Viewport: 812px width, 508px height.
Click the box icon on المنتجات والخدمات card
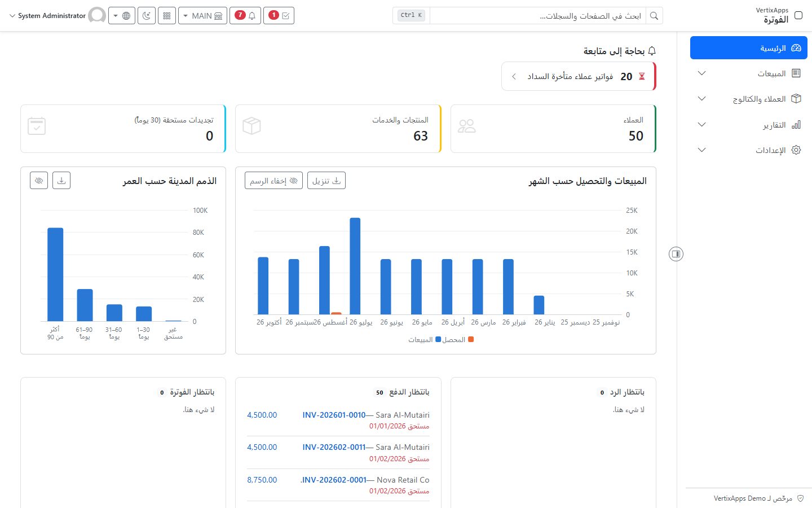click(x=251, y=126)
